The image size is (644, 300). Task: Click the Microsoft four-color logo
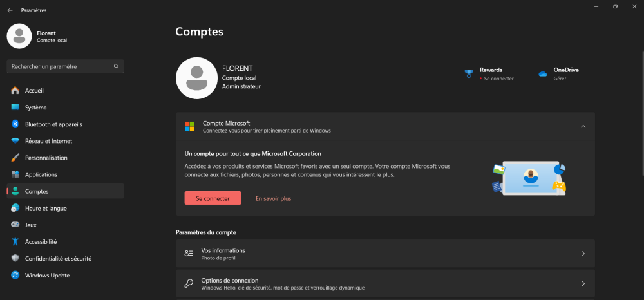pos(189,126)
